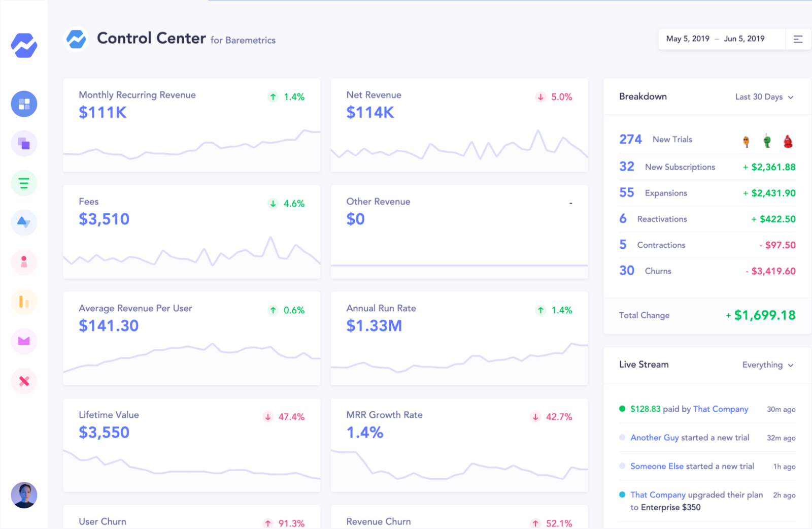Click the ARPU 0.6% up arrow icon
Viewport: 812px width, 529px height.
273,310
